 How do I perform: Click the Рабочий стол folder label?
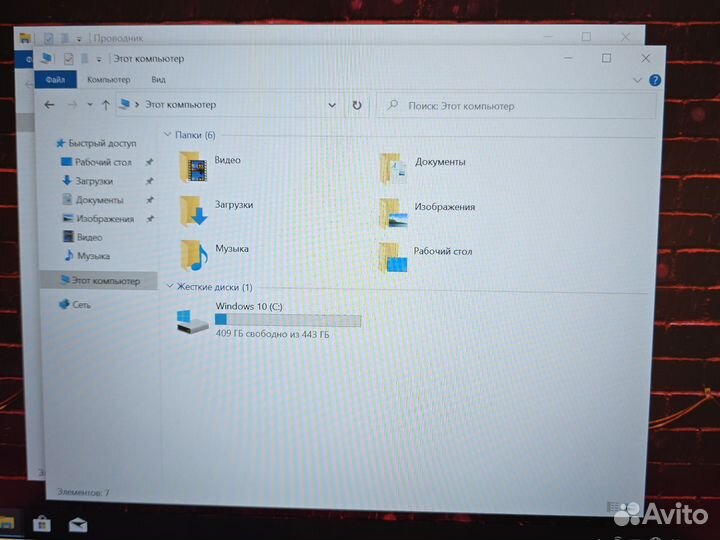point(443,251)
